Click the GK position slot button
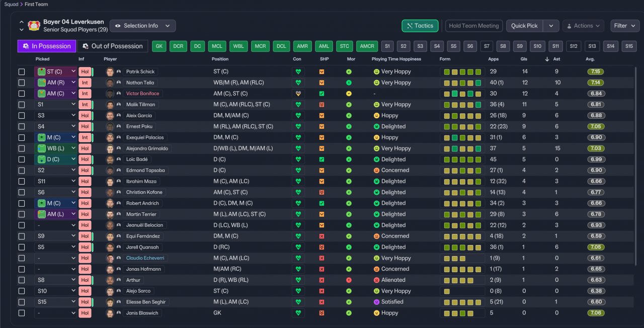The height and width of the screenshot is (328, 644). pos(159,46)
